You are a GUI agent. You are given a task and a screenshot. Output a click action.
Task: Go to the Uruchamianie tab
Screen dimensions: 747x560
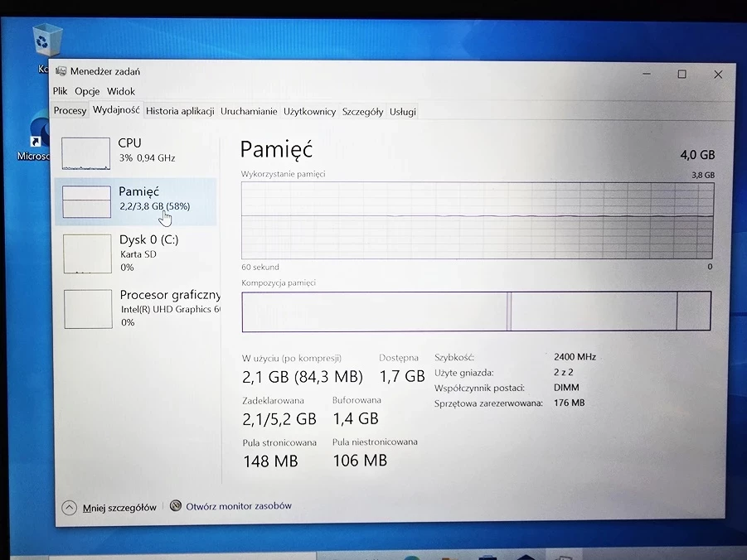click(x=249, y=111)
